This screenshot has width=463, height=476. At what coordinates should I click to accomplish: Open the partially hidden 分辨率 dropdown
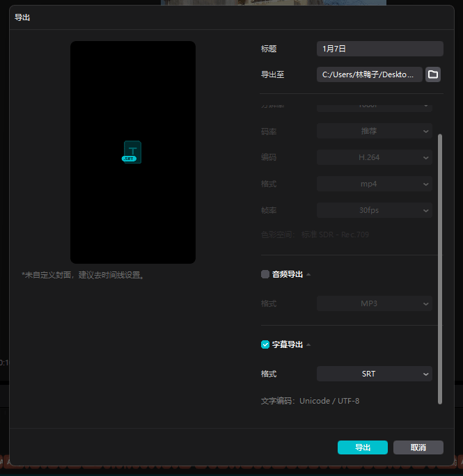click(375, 106)
